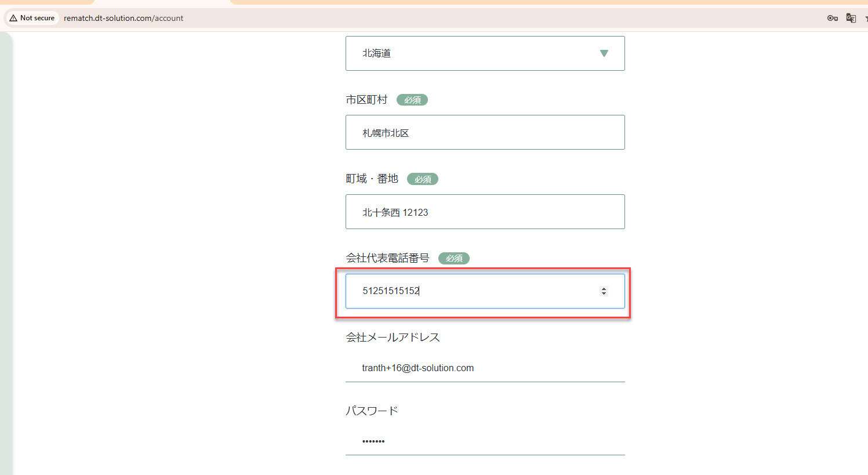This screenshot has width=868, height=475.
Task: Click the 市区町村 label text
Action: tap(366, 100)
